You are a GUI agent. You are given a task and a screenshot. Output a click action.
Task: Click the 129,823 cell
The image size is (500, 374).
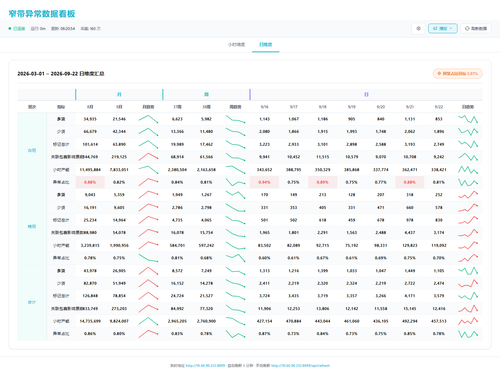click(x=410, y=245)
